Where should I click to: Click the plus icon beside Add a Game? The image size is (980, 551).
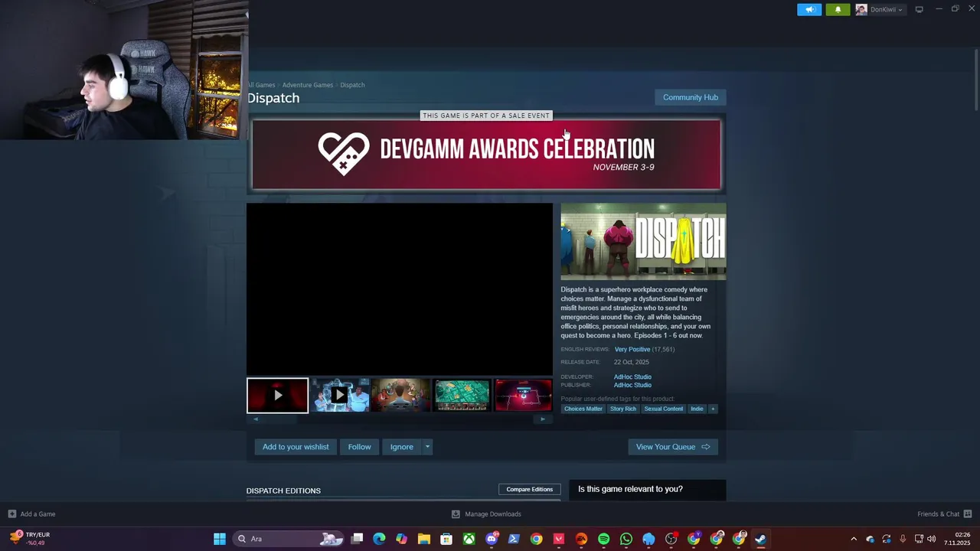click(x=11, y=514)
